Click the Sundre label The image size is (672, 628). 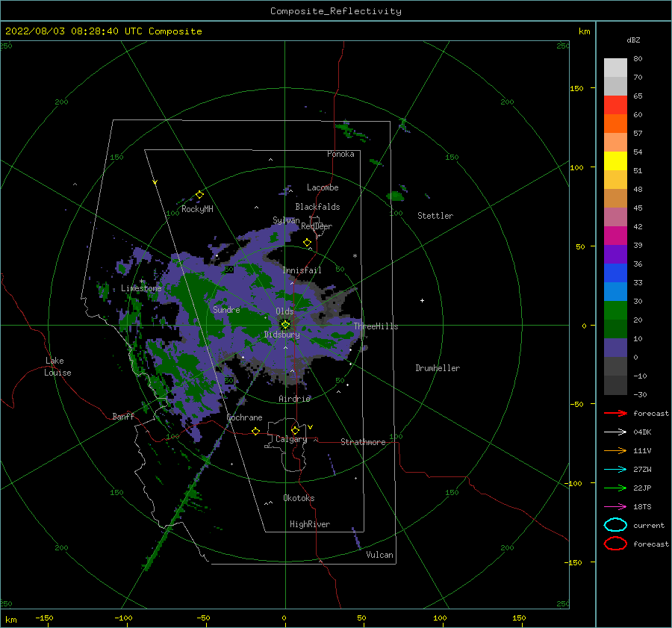[x=226, y=309]
